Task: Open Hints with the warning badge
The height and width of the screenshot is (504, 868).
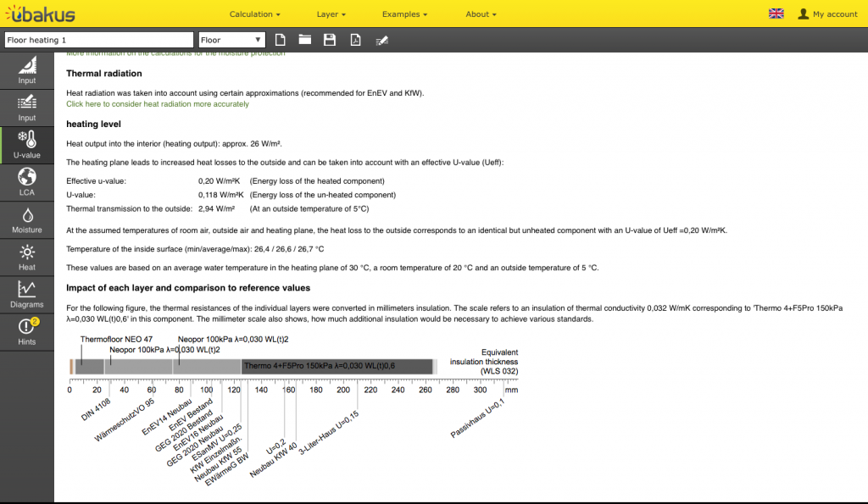Action: point(27,331)
